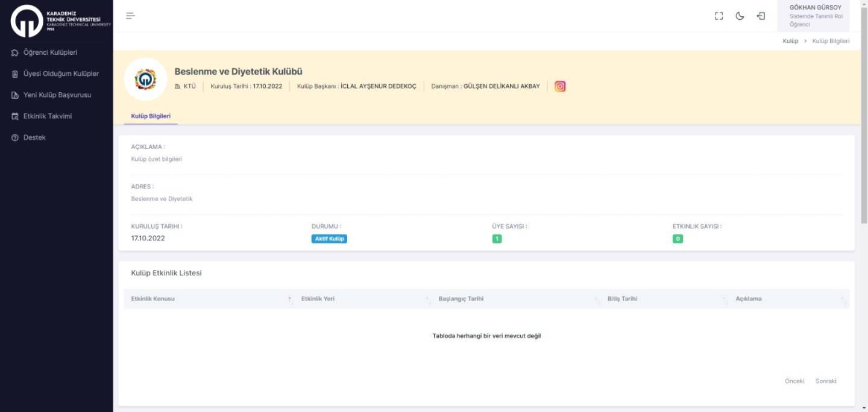This screenshot has width=868, height=412.
Task: Sort table by Bitiş Tarihi column
Action: click(x=622, y=299)
